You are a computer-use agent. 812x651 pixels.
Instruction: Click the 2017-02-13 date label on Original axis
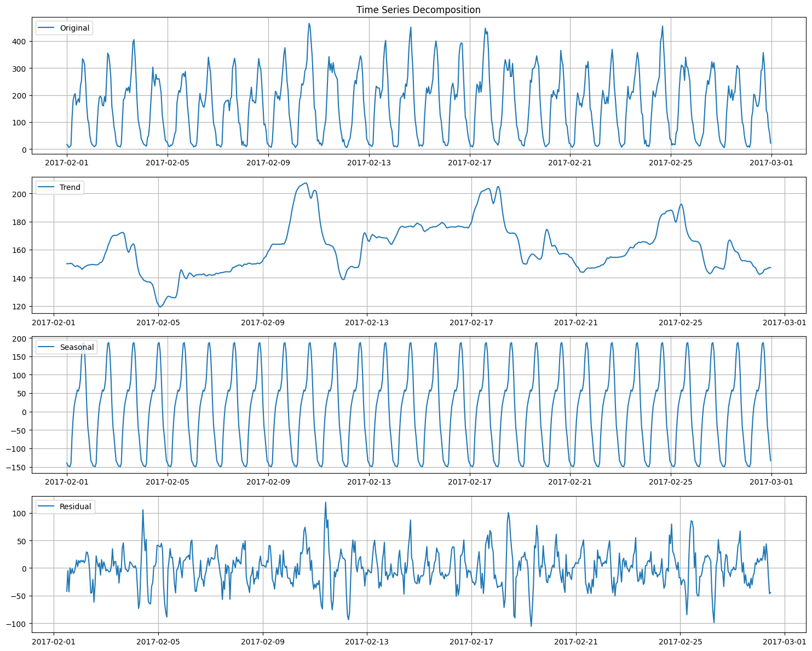click(x=370, y=162)
